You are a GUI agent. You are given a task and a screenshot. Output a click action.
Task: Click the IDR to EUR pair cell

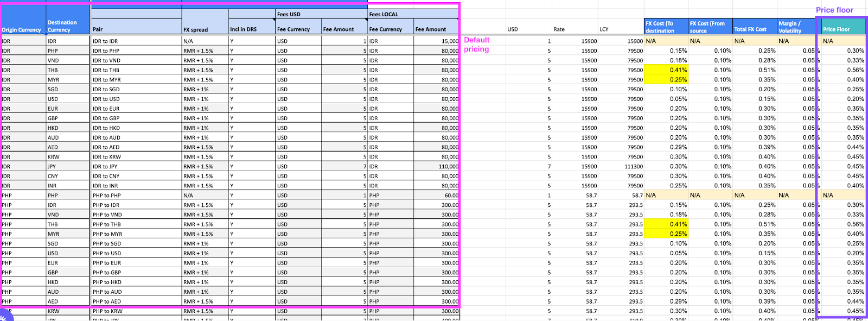136,109
